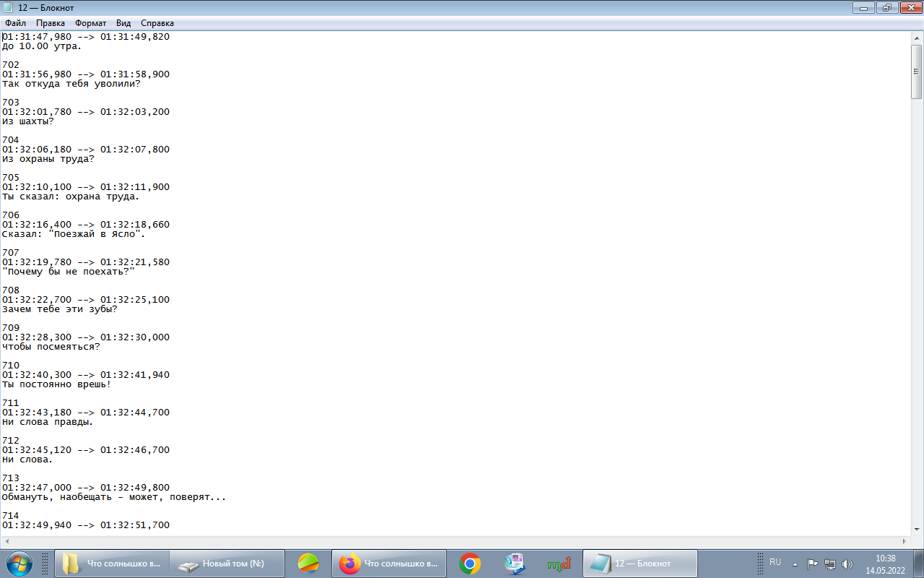
Task: Click the RU language indicator
Action: [775, 562]
